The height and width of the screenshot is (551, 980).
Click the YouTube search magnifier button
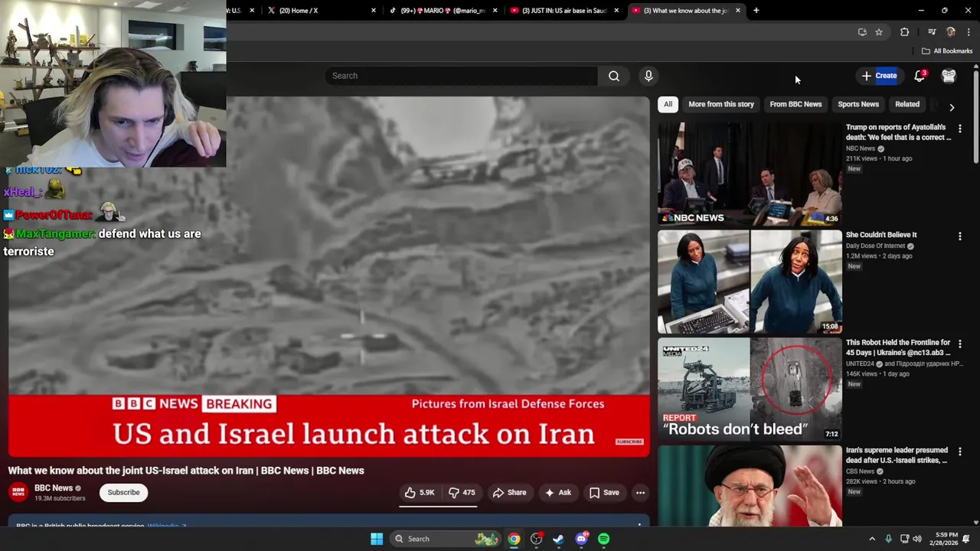(x=614, y=76)
